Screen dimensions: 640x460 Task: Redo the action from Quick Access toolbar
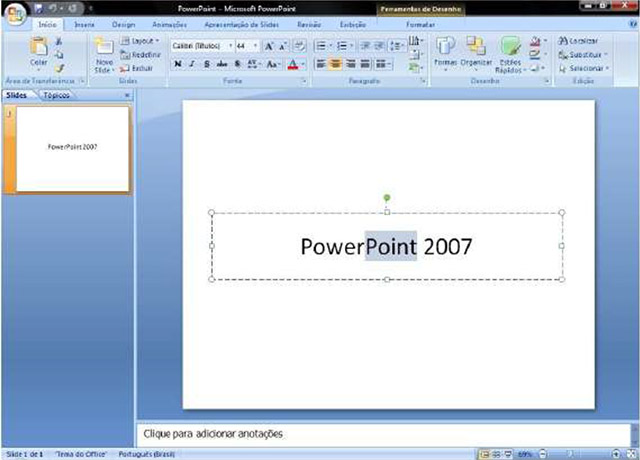(72, 8)
